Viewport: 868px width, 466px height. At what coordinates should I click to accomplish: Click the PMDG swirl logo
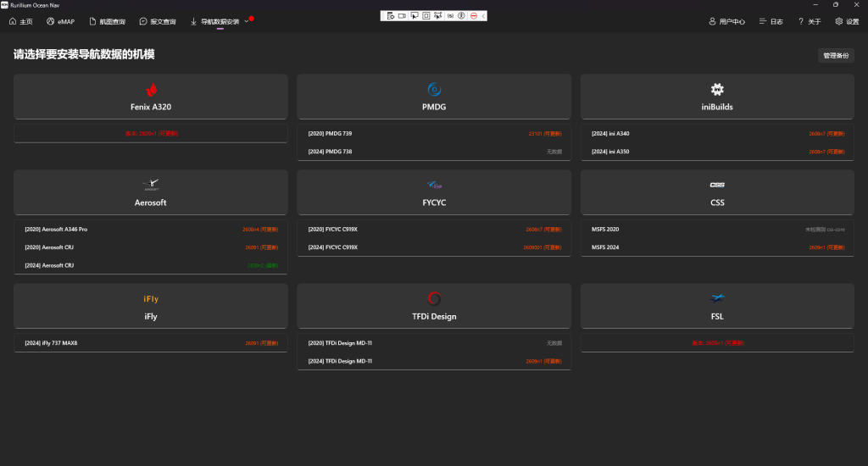(x=434, y=89)
